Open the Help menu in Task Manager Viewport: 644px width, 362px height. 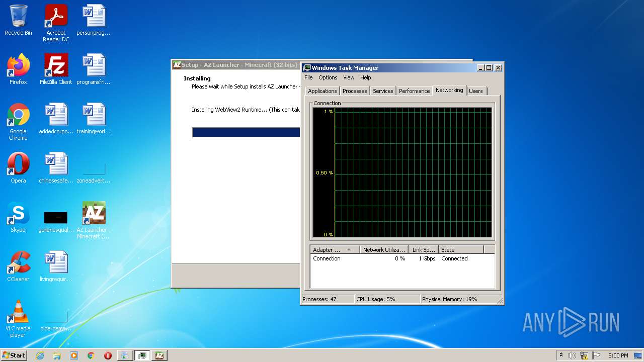(366, 77)
